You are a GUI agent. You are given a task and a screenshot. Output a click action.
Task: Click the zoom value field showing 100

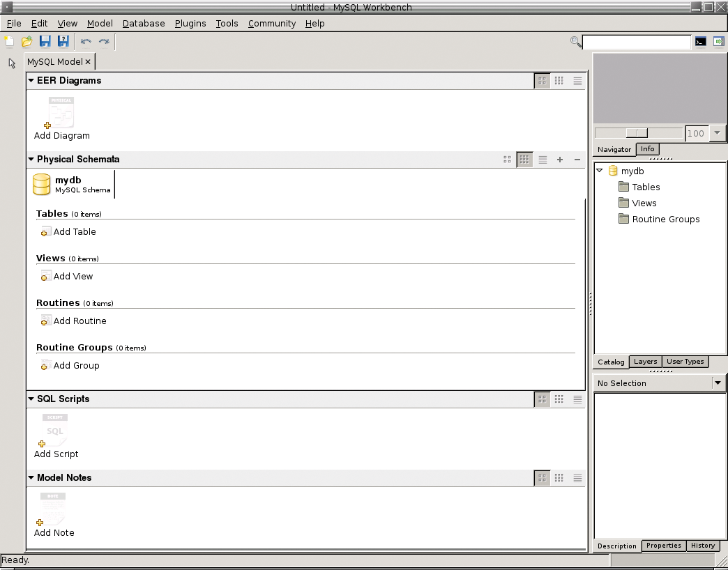[697, 134]
